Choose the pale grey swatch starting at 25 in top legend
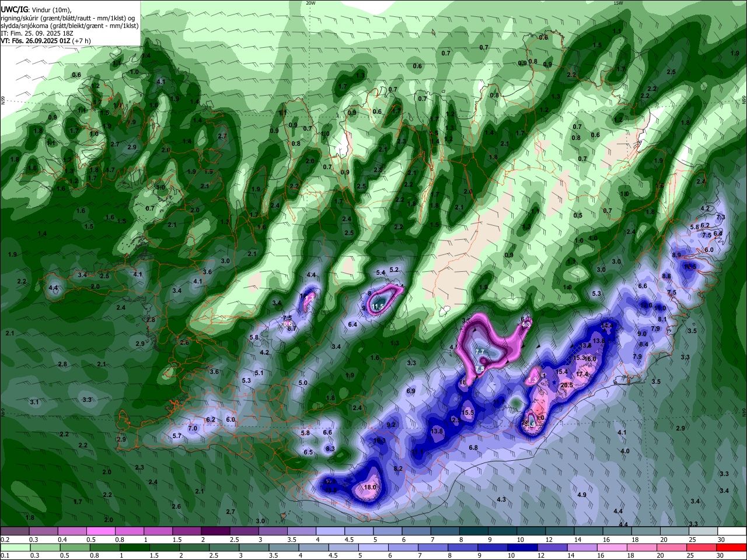 (703, 531)
